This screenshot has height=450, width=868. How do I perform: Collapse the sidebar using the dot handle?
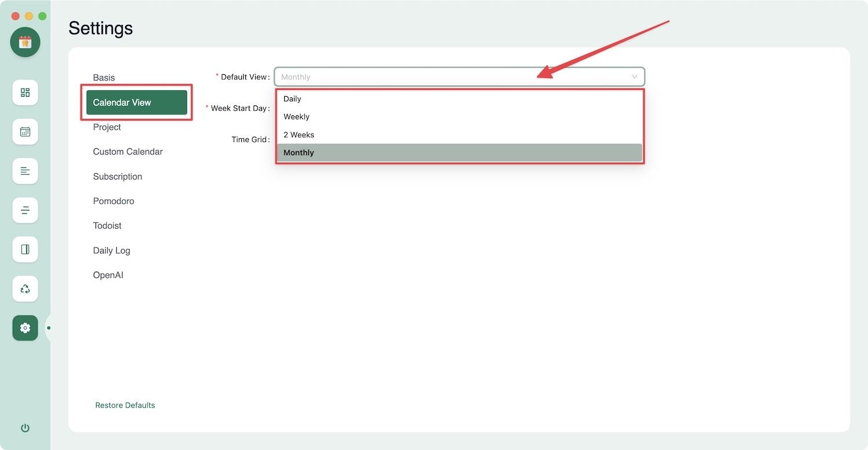[49, 328]
